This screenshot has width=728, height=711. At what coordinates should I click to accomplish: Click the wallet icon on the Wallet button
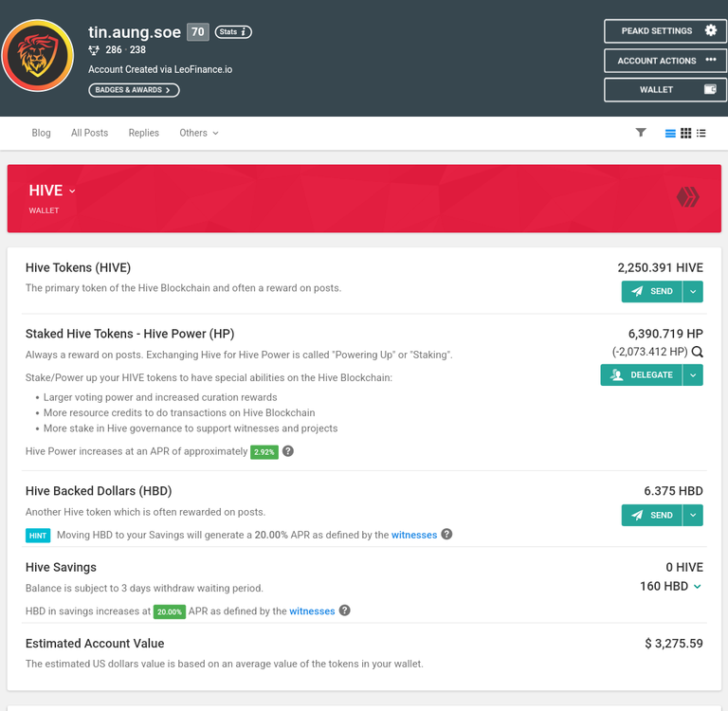point(710,89)
